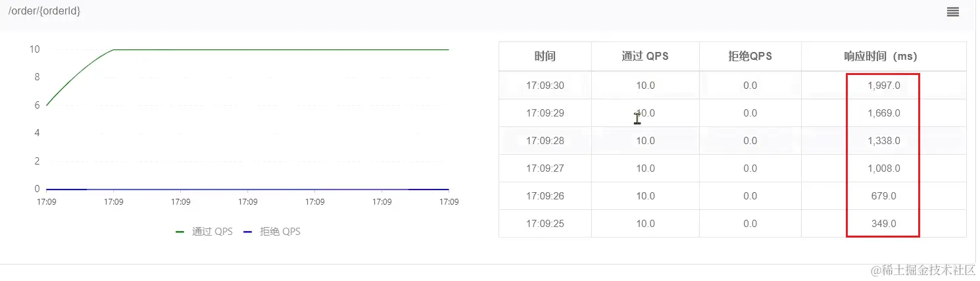
Task: Click the 17:09:25 time cell
Action: coord(545,224)
